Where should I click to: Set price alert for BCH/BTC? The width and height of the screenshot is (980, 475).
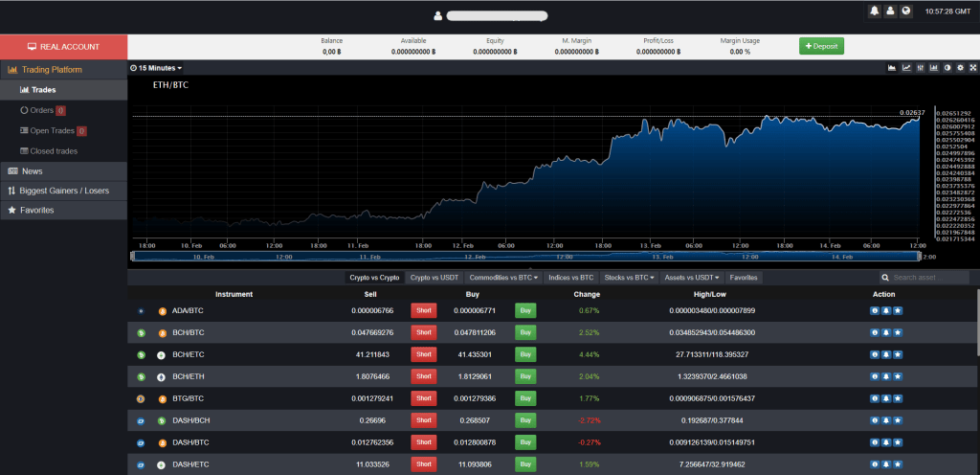click(x=886, y=332)
